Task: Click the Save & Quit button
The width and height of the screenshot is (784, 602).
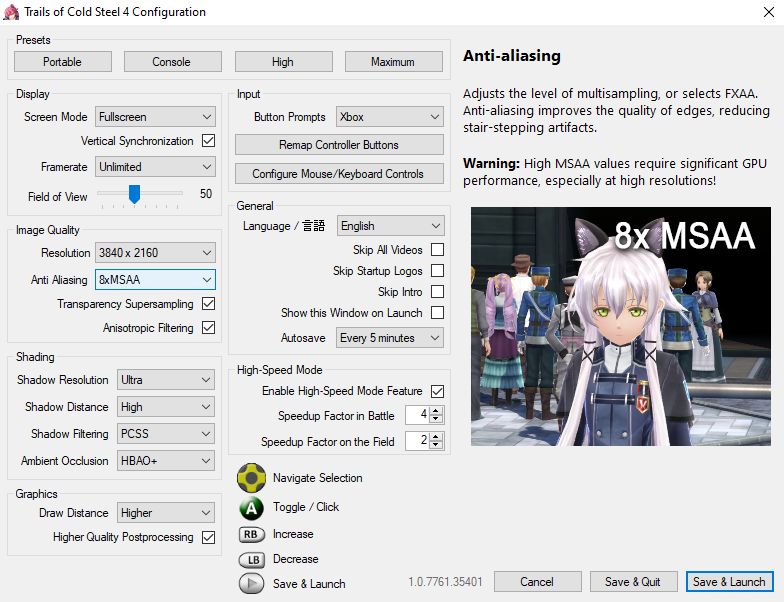Action: click(x=634, y=582)
